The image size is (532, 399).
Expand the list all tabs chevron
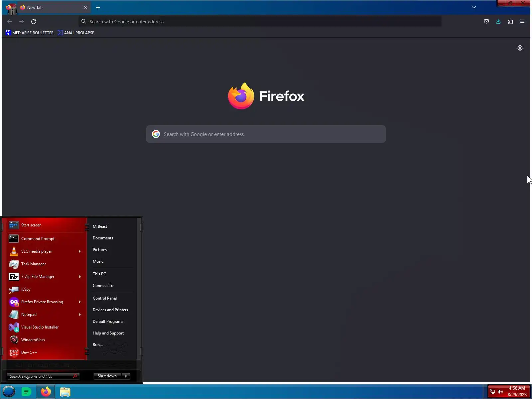(x=474, y=7)
